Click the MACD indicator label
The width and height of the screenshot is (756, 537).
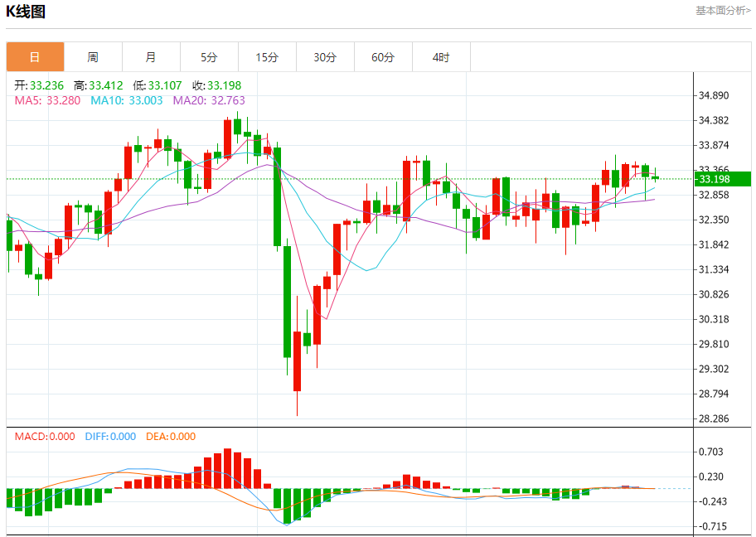[x=44, y=437]
